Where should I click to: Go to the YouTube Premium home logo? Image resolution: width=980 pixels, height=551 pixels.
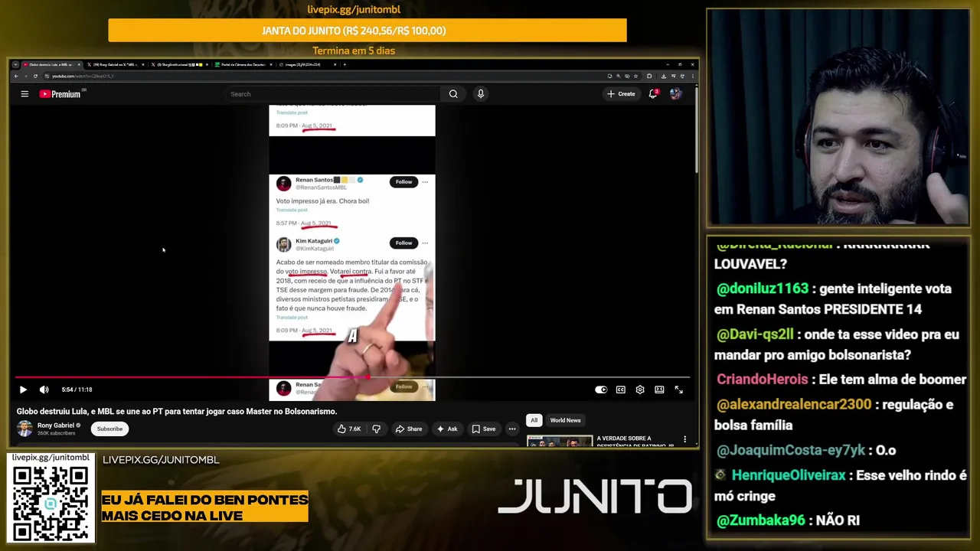click(60, 94)
